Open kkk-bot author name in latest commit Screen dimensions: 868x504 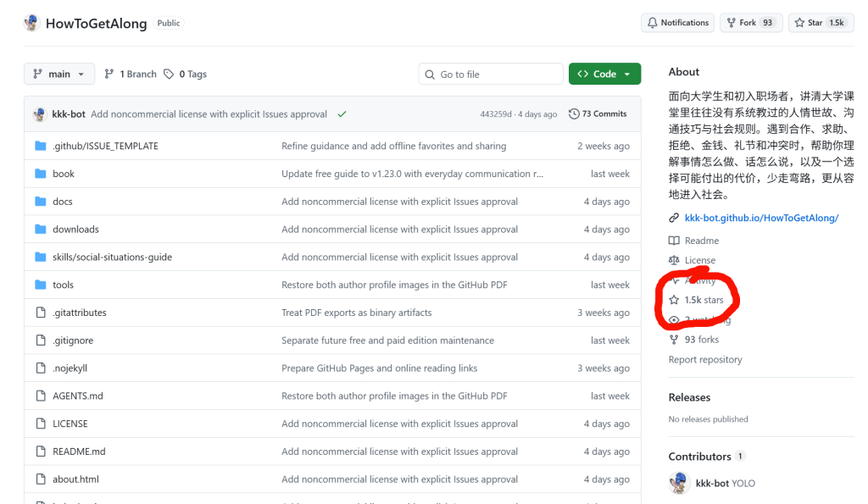coord(69,114)
